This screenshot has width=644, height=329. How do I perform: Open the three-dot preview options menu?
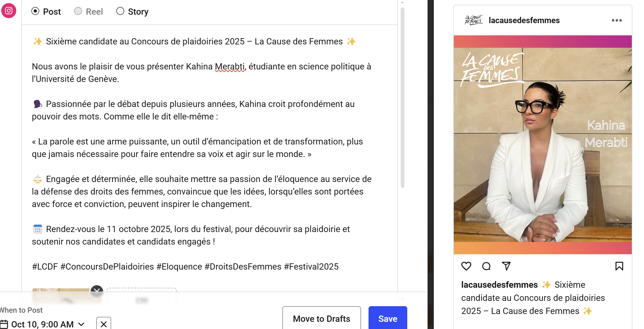(x=617, y=20)
